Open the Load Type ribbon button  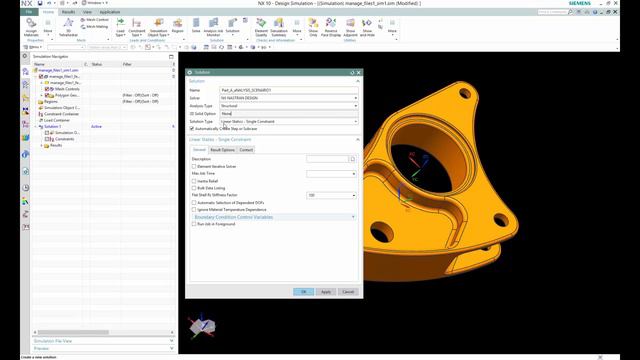[x=120, y=27]
